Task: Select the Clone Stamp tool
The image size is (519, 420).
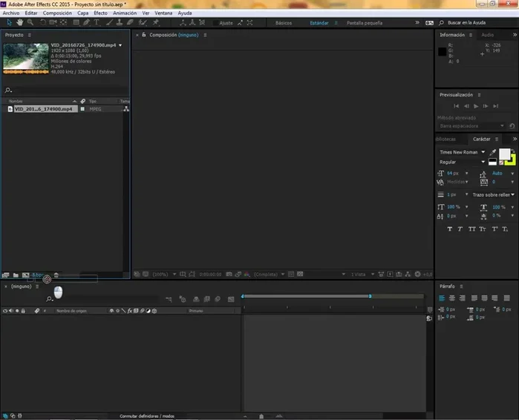Action: [120, 22]
